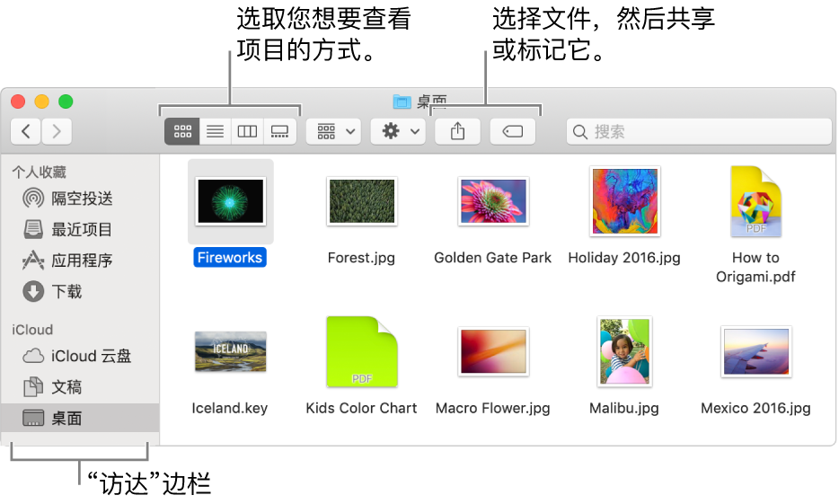Switch to gallery view

[280, 132]
